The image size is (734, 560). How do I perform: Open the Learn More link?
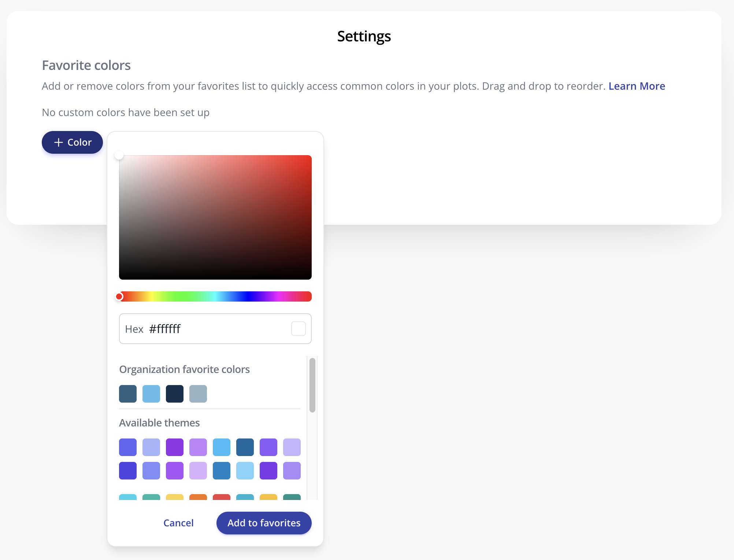point(637,86)
